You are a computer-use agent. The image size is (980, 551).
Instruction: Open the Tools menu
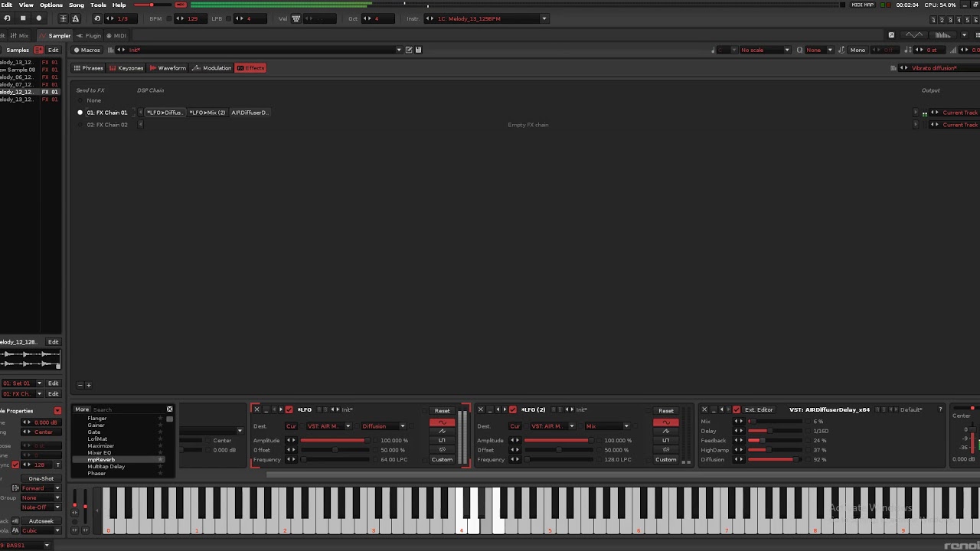click(99, 5)
